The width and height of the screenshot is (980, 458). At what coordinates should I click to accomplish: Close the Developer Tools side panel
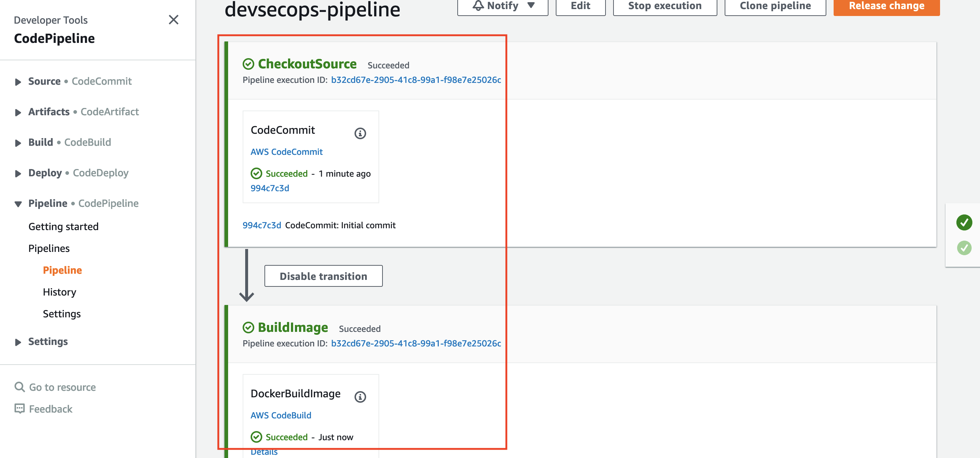click(174, 20)
